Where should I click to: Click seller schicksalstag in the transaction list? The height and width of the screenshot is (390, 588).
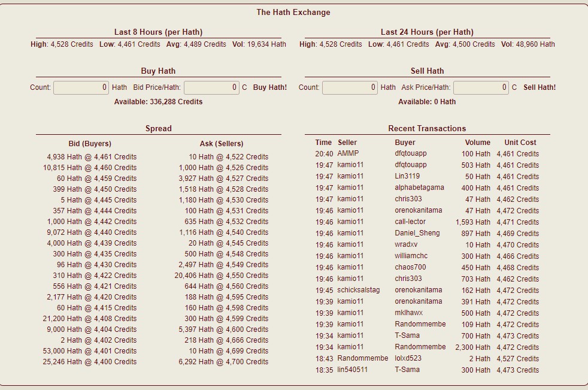coord(358,290)
